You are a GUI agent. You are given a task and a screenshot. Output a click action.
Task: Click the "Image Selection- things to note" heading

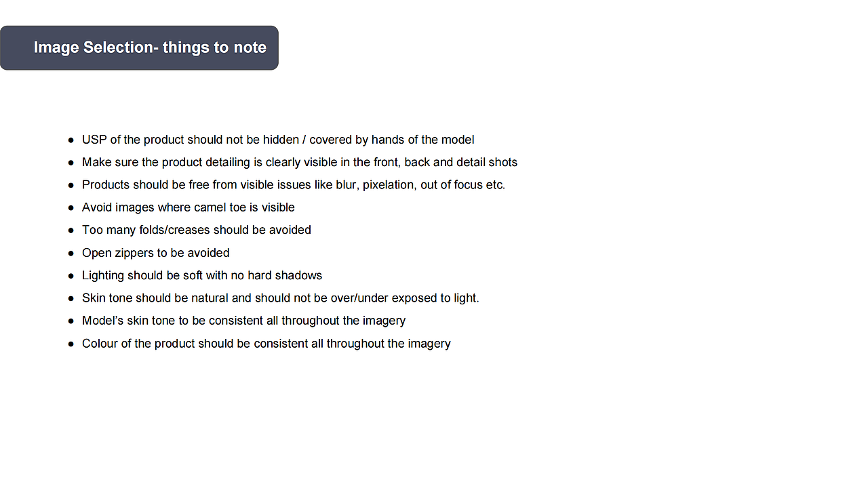tap(150, 47)
